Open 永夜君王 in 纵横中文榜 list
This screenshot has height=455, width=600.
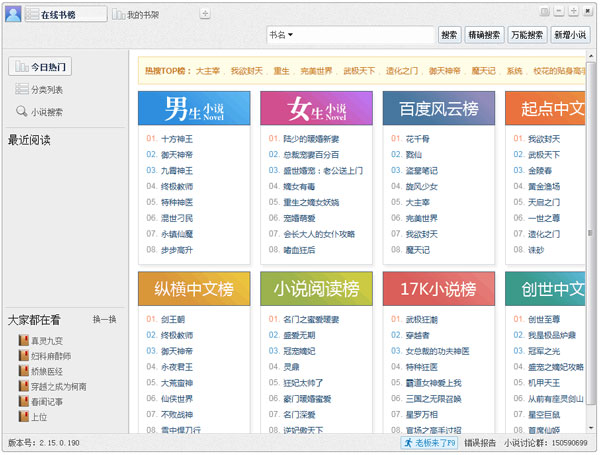pyautogui.click(x=177, y=367)
